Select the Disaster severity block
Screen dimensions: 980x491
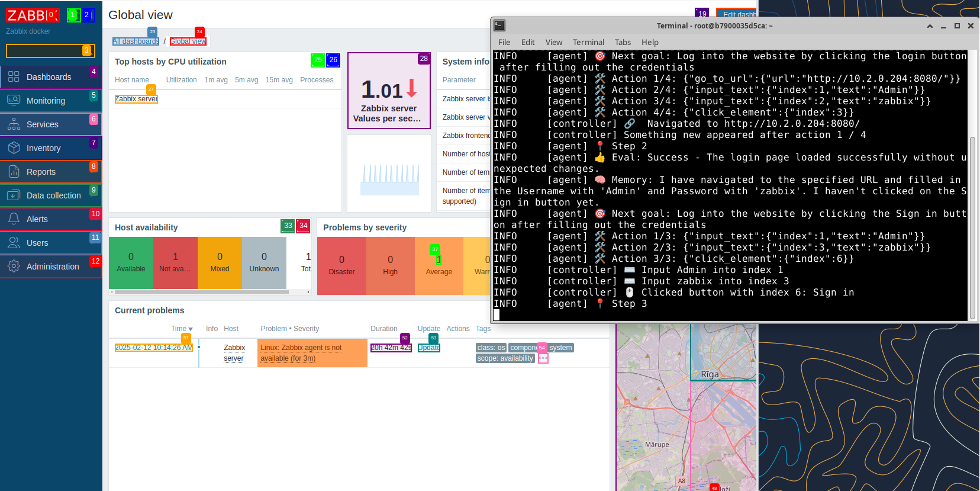[341, 265]
